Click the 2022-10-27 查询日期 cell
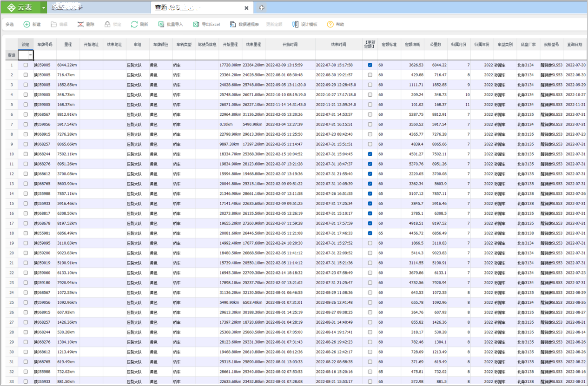The width and height of the screenshot is (588, 386). (x=575, y=94)
